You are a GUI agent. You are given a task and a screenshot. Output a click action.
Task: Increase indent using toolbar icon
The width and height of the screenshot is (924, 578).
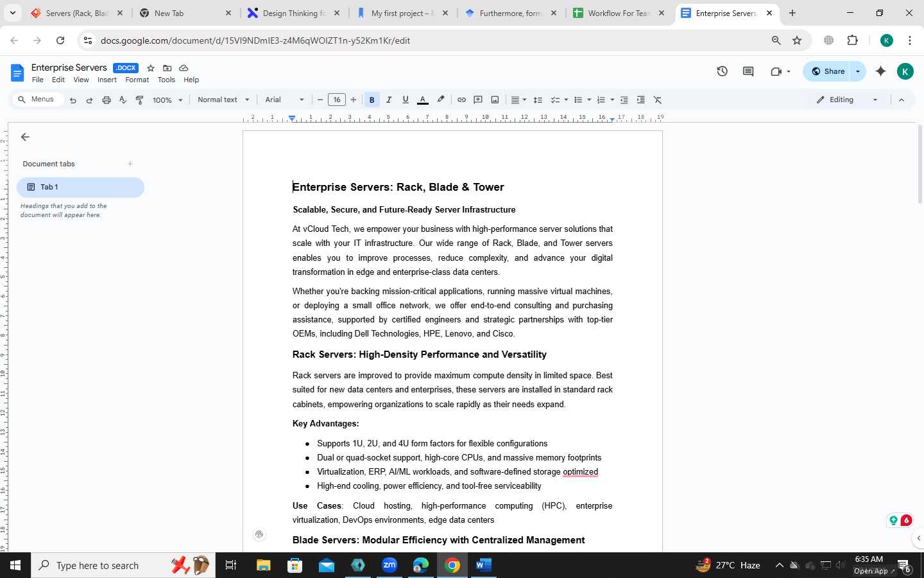click(640, 100)
